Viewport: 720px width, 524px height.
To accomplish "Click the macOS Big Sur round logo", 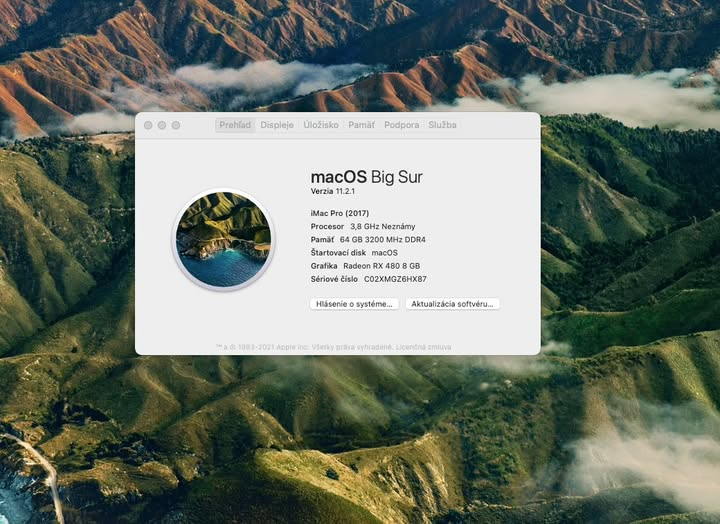I will tap(224, 240).
